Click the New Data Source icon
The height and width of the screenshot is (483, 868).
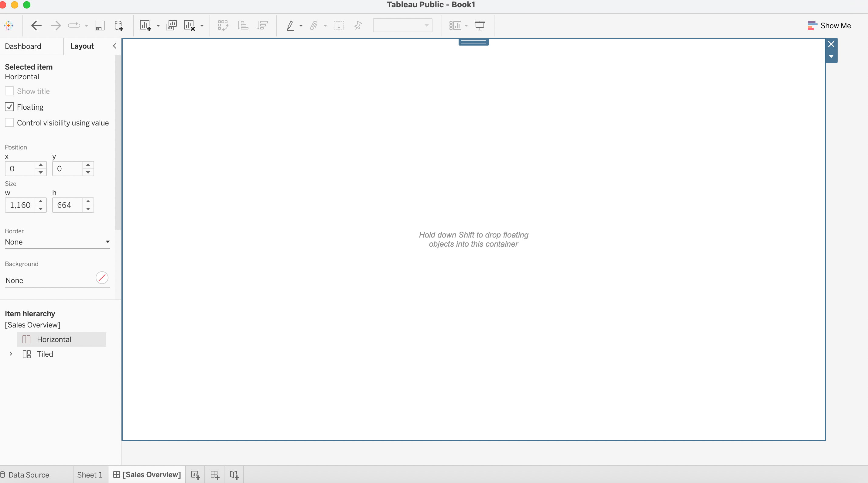(x=119, y=26)
